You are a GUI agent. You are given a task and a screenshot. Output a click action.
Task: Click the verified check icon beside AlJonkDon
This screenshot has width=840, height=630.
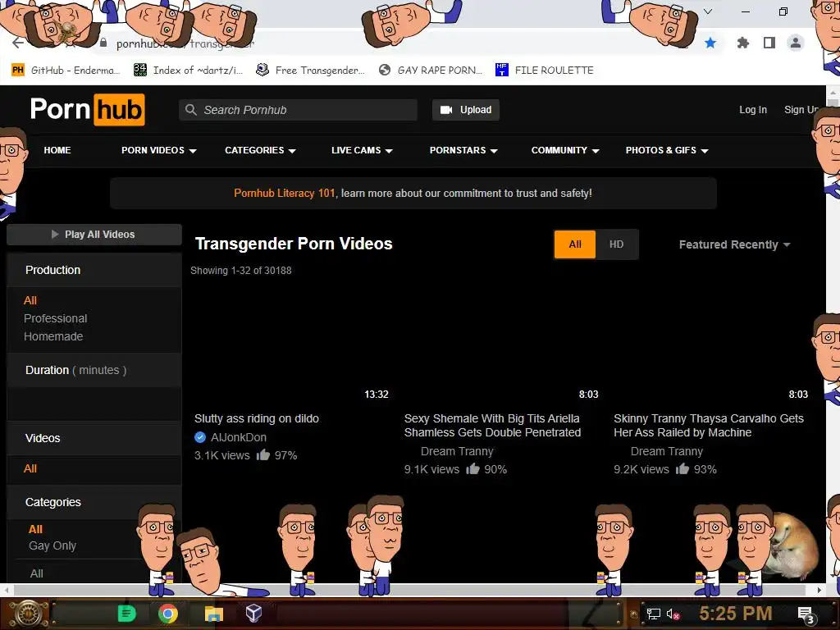click(200, 437)
